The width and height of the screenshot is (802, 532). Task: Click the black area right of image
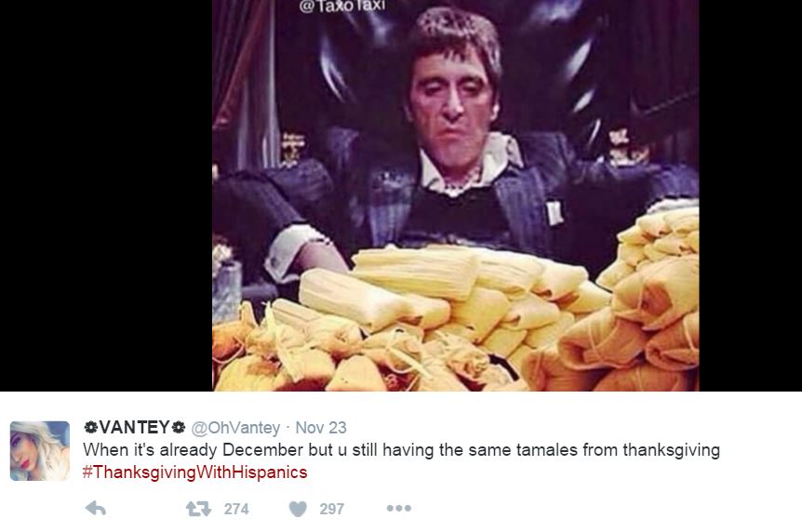coord(750,195)
